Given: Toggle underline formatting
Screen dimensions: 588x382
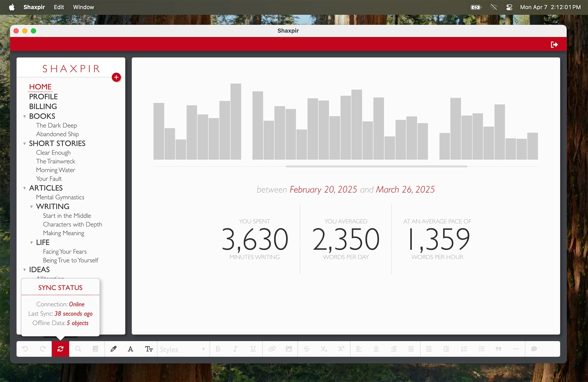Looking at the screenshot, I should 253,349.
